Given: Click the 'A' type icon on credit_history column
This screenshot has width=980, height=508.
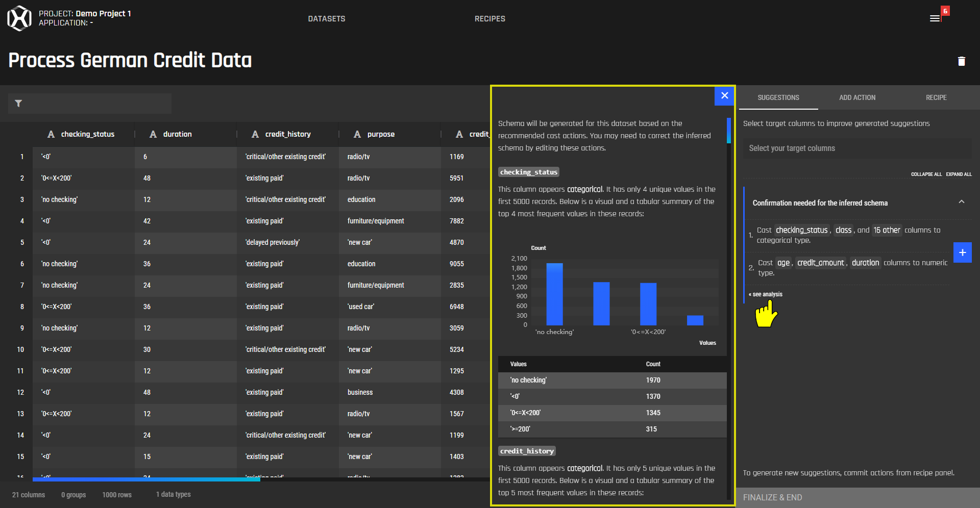Looking at the screenshot, I should pyautogui.click(x=255, y=134).
